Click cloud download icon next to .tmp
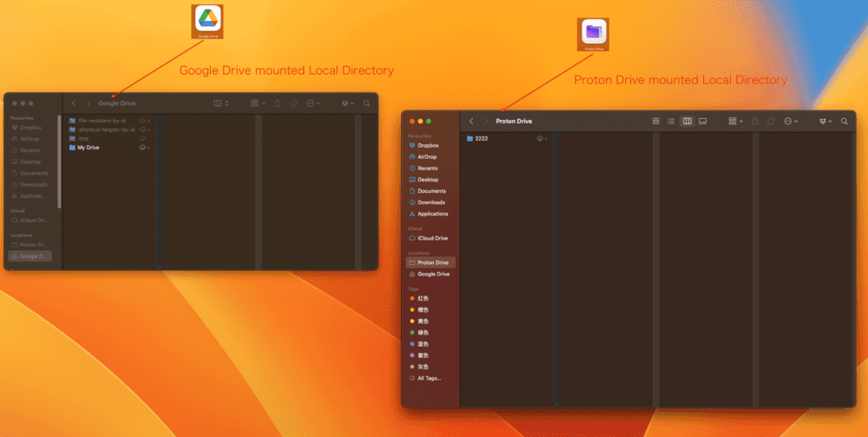The height and width of the screenshot is (437, 868). 142,138
